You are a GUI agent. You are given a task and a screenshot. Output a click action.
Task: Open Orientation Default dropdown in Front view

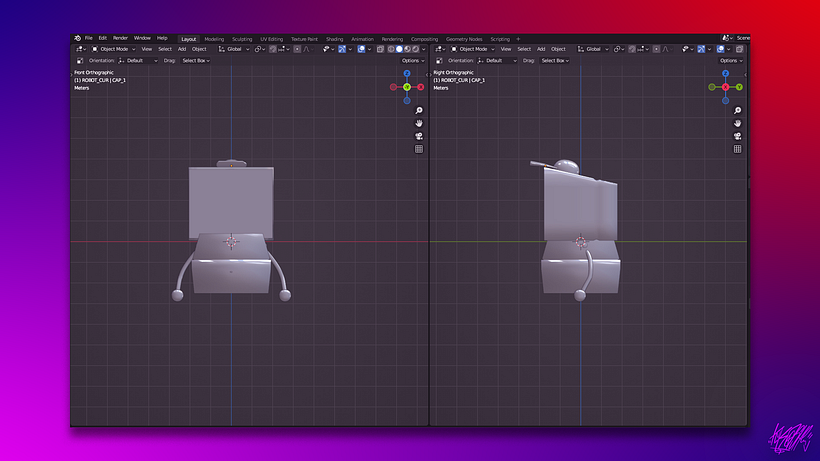tap(138, 61)
